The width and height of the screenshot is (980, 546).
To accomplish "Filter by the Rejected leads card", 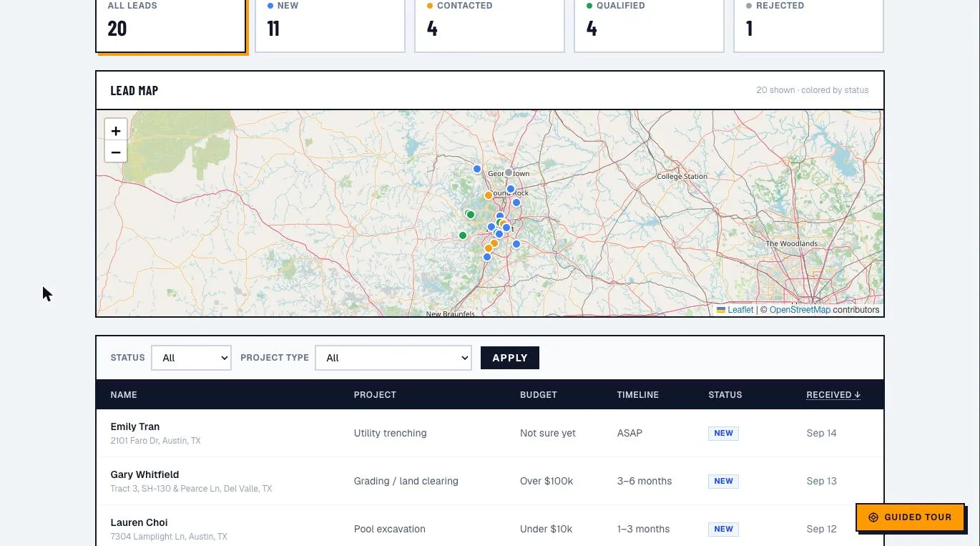I will point(809,26).
